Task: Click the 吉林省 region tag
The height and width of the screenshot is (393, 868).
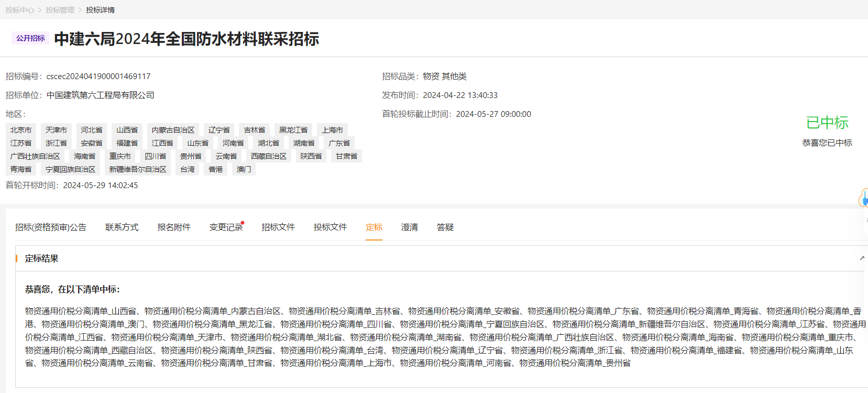Action: click(x=255, y=130)
